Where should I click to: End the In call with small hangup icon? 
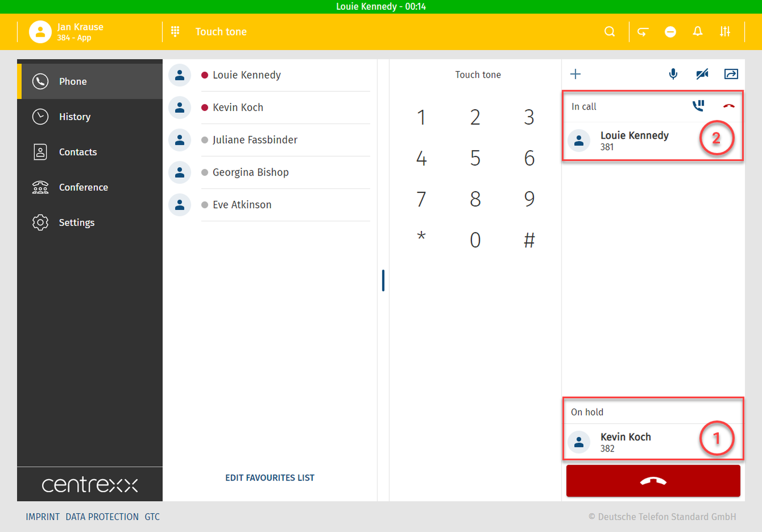click(x=728, y=106)
